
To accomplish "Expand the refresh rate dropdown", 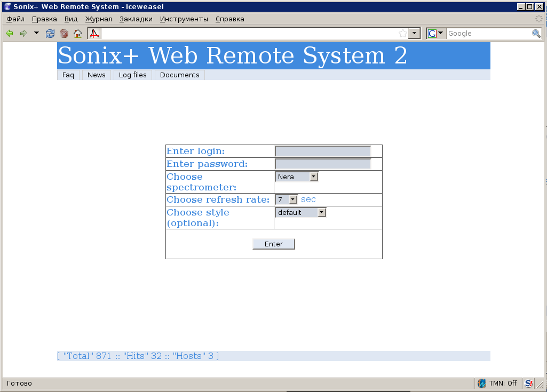I will point(287,199).
